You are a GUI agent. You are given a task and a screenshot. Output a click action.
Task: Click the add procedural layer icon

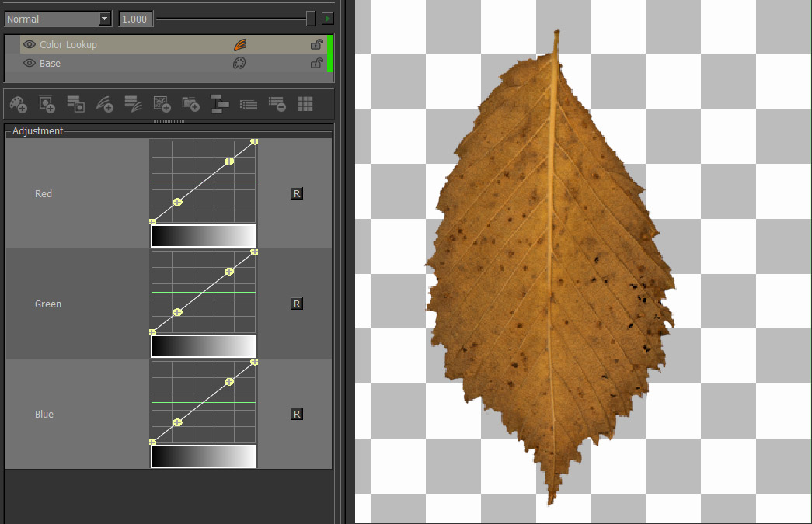click(x=162, y=103)
